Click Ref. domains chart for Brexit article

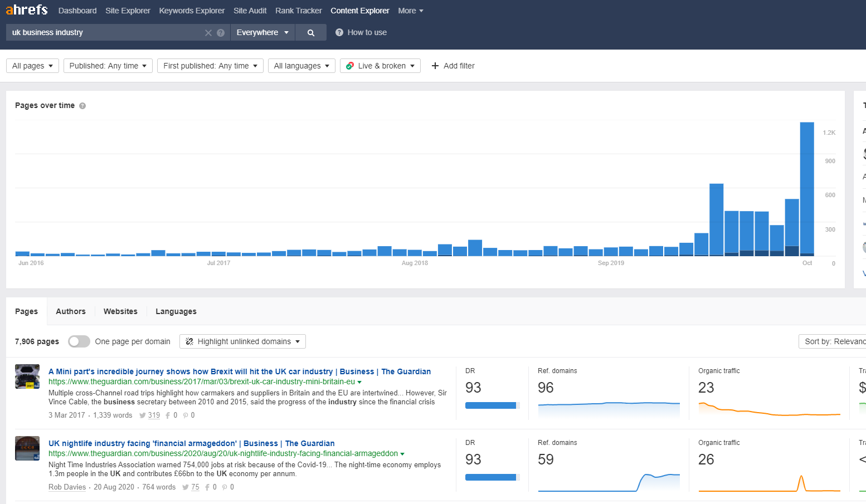[x=609, y=409]
